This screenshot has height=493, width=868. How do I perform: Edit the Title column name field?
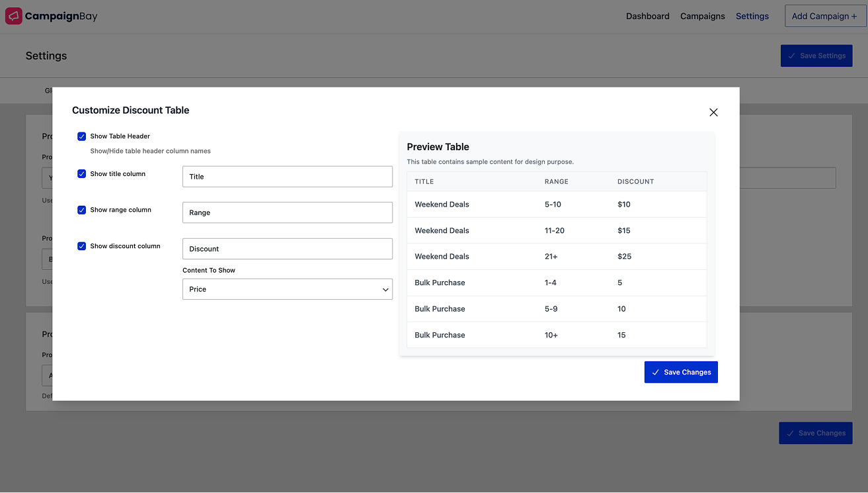coord(287,176)
